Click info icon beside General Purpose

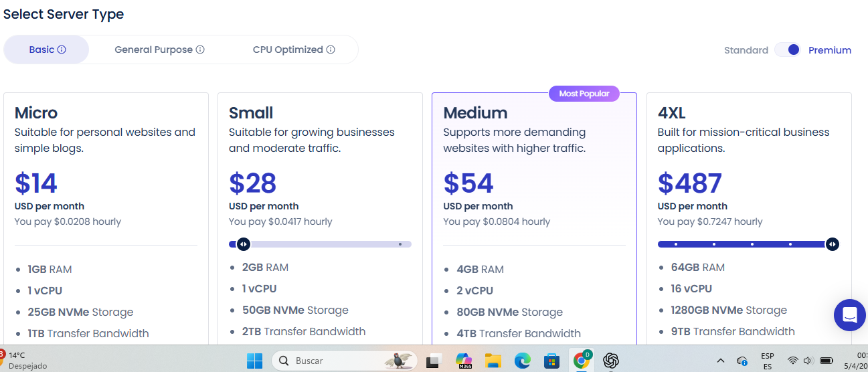click(x=200, y=50)
